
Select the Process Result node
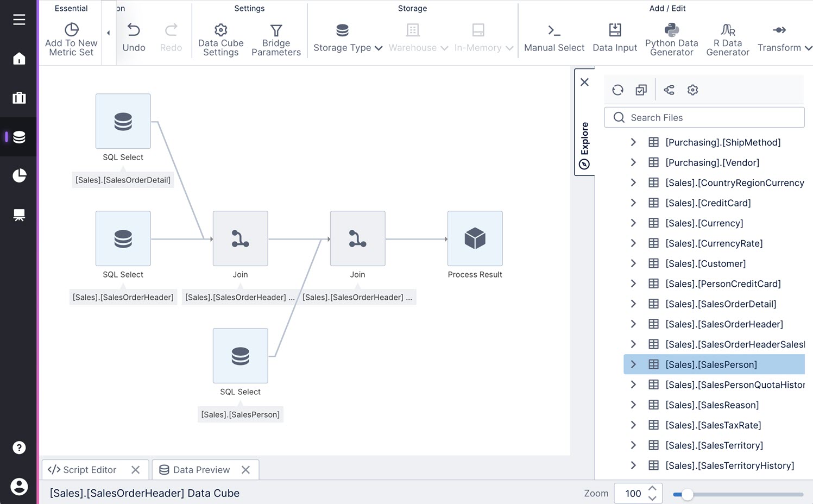475,238
